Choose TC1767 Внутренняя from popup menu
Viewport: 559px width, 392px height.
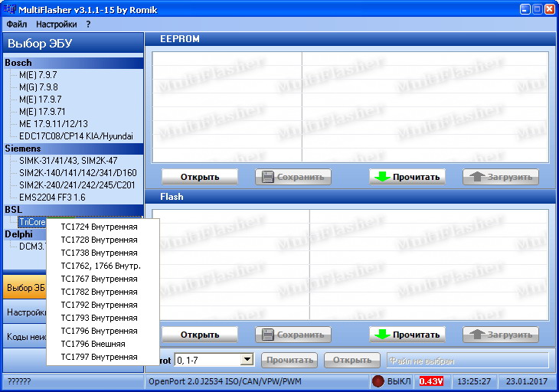(x=99, y=279)
